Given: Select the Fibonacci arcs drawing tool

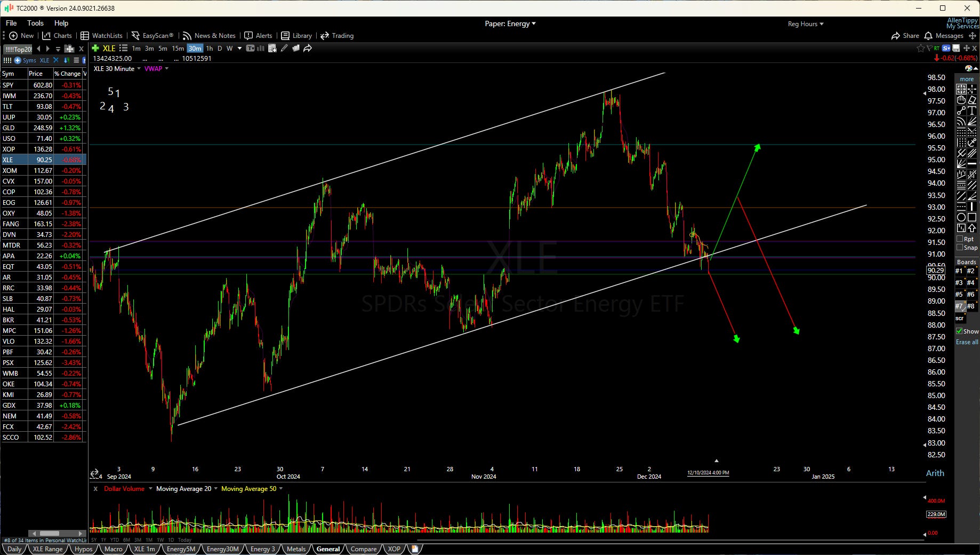Looking at the screenshot, I should click(x=961, y=122).
